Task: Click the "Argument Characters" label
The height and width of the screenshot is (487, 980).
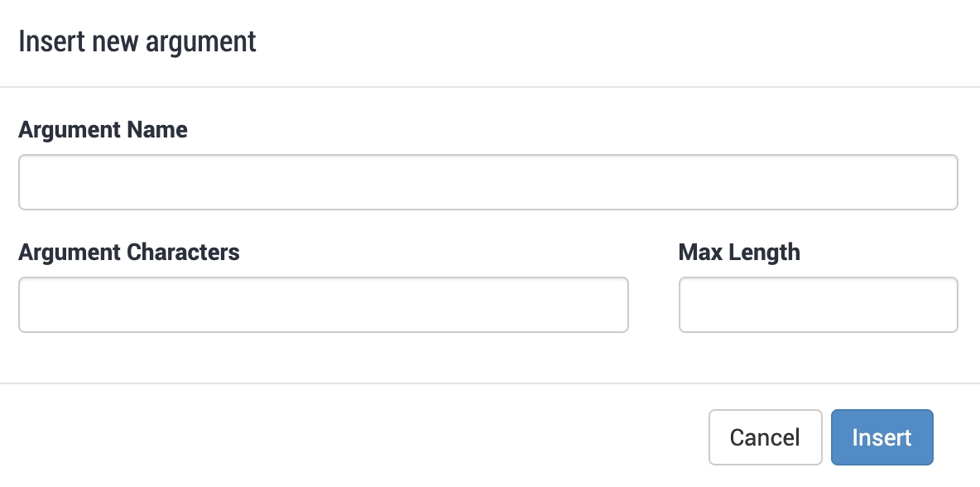Action: click(129, 252)
